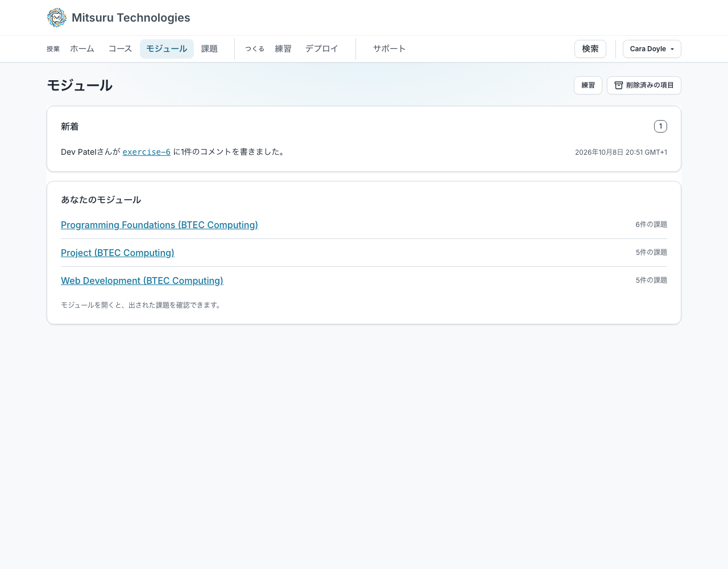728x569 pixels.
Task: Click the あなたのモジュール heading
Action: coord(101,200)
